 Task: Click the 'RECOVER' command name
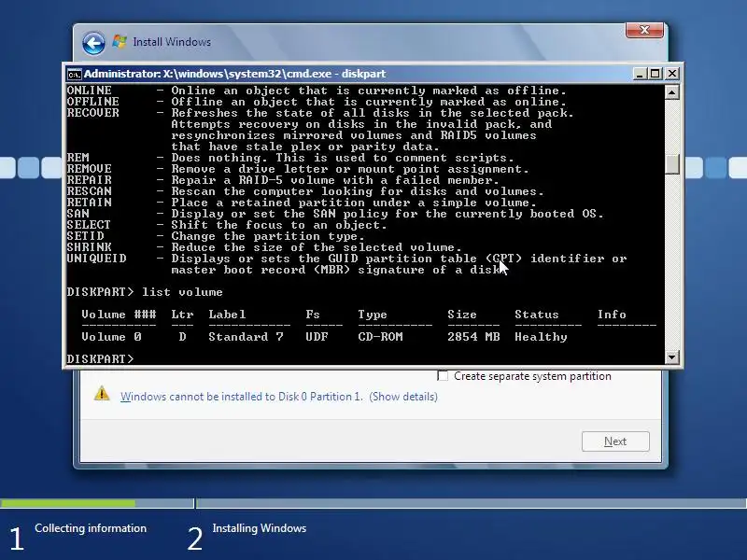coord(92,113)
